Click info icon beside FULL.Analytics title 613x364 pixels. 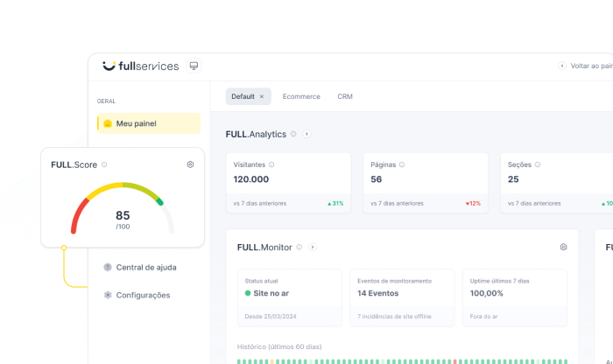[293, 134]
